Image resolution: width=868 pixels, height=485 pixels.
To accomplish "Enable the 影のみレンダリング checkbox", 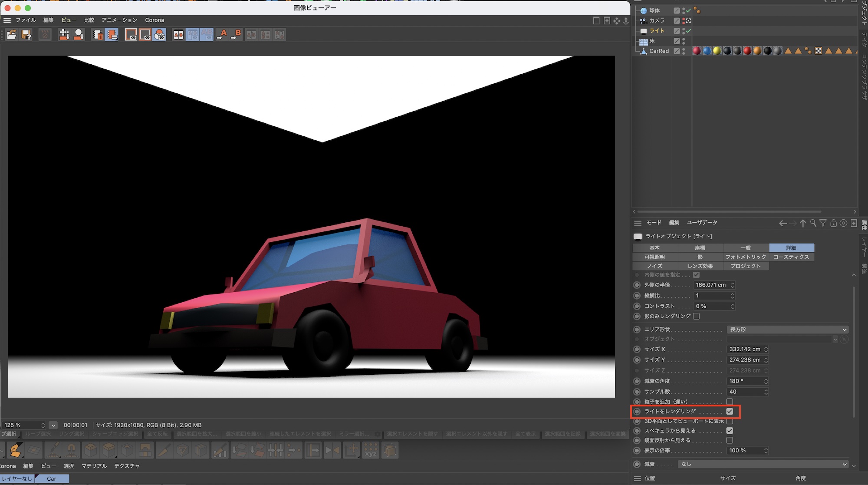I will click(696, 316).
